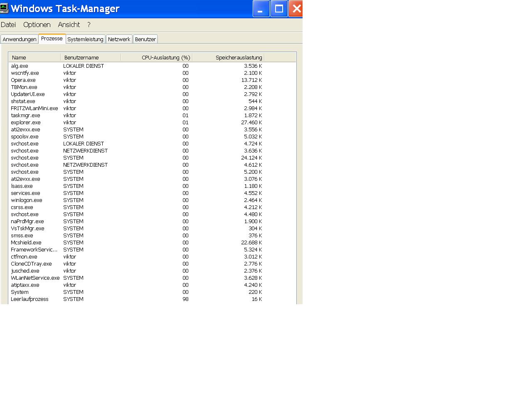This screenshot has width=532, height=399.
Task: Click the 13.712 K memory value
Action: 251,80
